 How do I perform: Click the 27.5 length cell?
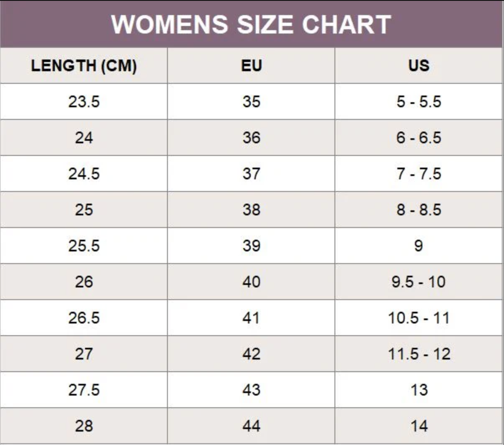(84, 390)
